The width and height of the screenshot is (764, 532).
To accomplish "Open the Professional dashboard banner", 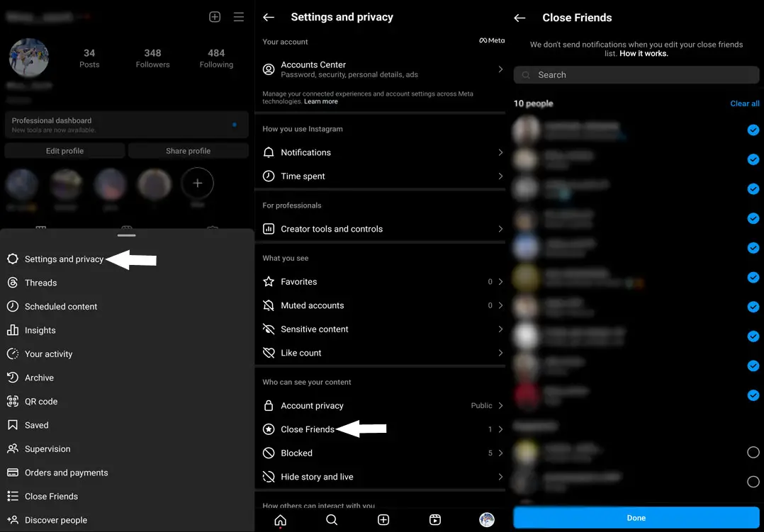I will (127, 125).
